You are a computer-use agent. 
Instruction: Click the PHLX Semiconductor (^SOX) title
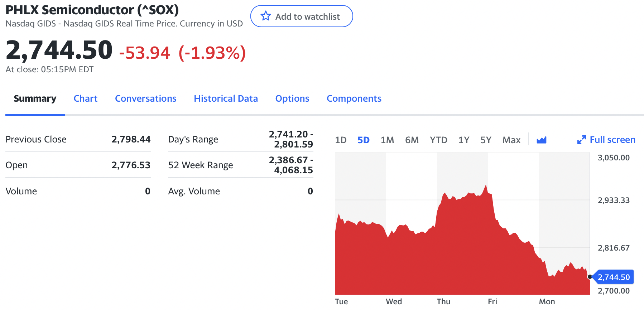click(x=92, y=10)
